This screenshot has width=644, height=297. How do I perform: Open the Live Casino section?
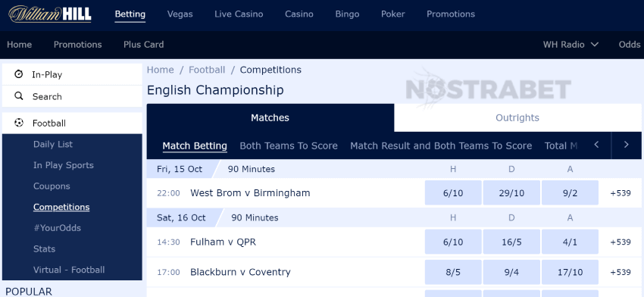click(239, 14)
